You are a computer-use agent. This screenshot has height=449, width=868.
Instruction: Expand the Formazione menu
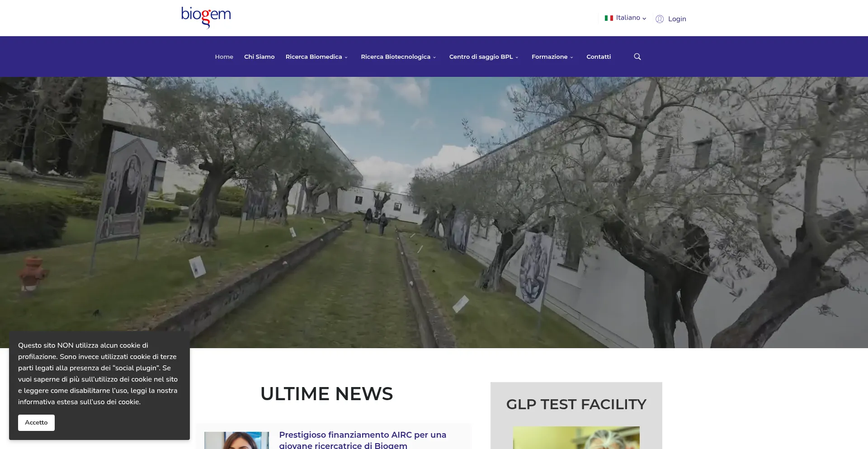552,57
